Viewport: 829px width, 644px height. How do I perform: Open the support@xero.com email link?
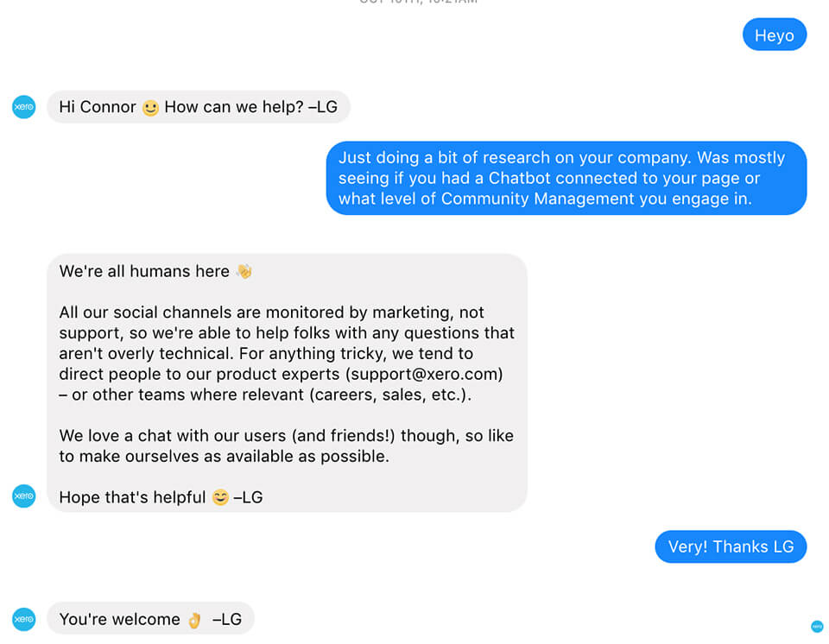[424, 375]
